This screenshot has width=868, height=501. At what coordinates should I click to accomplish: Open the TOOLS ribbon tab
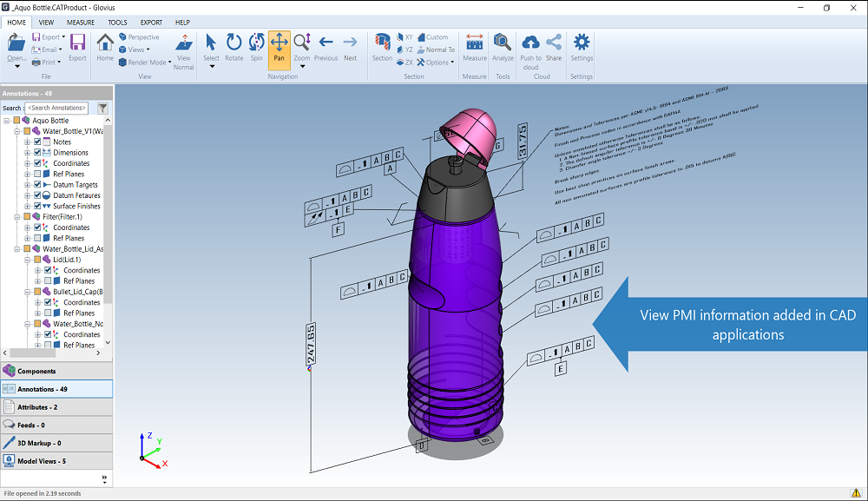coord(117,23)
